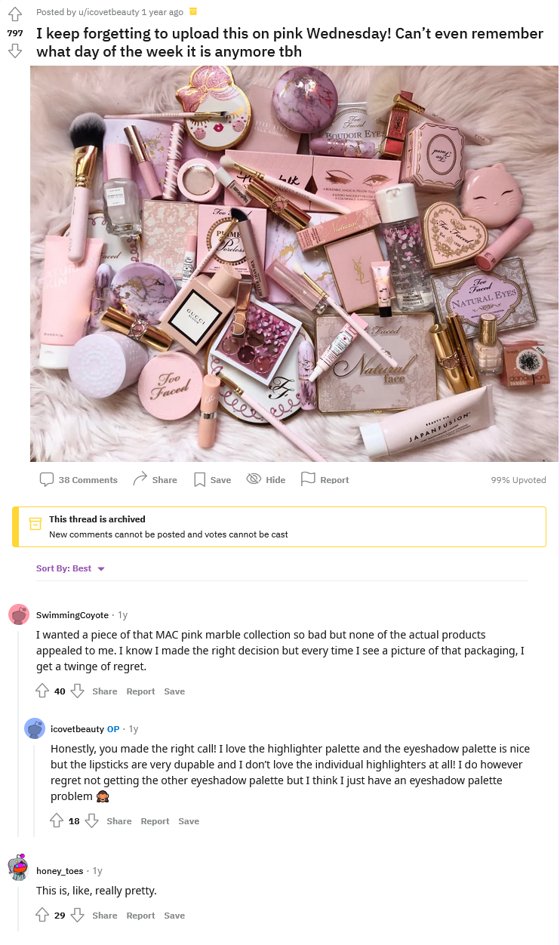Click Report under icovetbeauty's reply
560x945 pixels.
[x=155, y=820]
